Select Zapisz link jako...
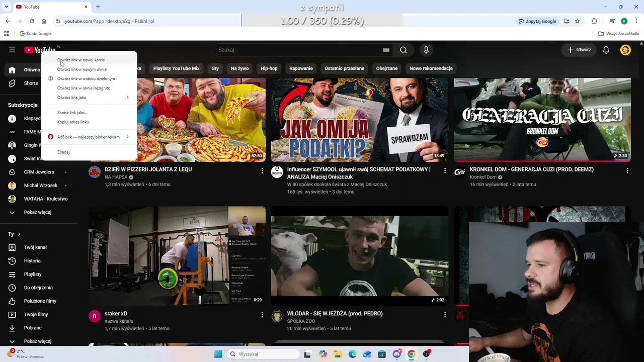This screenshot has height=362, width=644. coord(90,113)
